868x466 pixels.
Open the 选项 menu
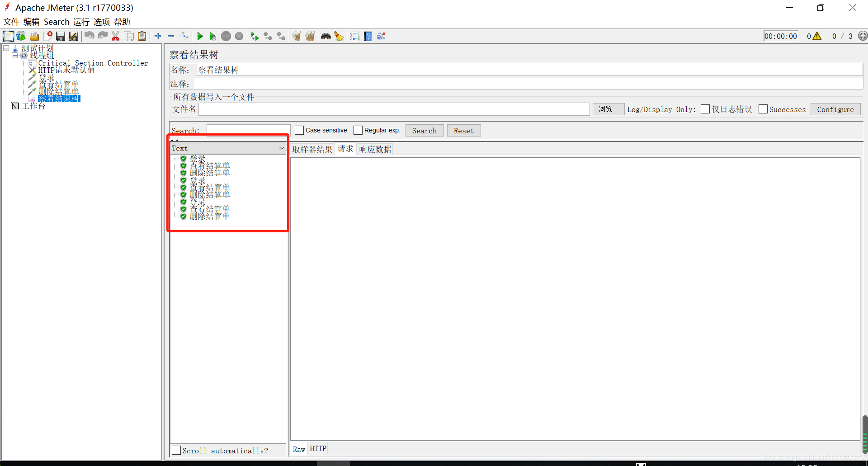(101, 22)
